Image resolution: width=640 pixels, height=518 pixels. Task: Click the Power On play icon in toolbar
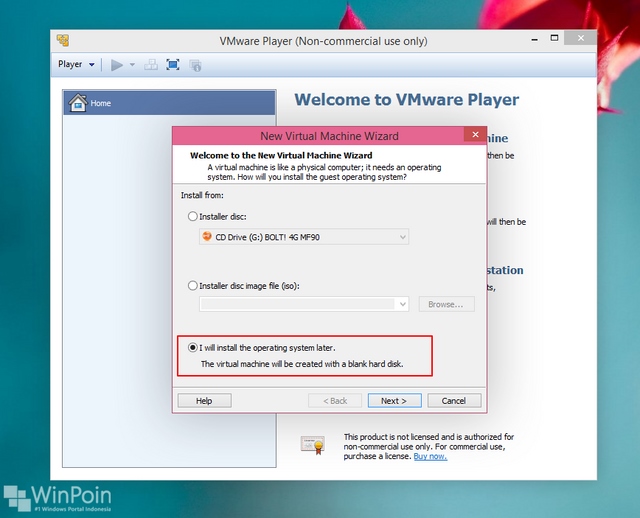(117, 65)
